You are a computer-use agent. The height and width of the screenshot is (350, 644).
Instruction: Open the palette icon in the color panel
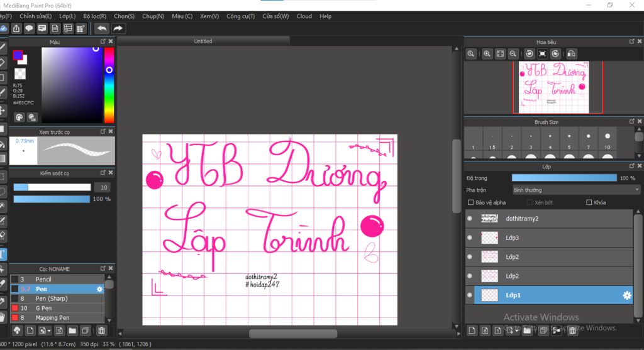(x=19, y=118)
